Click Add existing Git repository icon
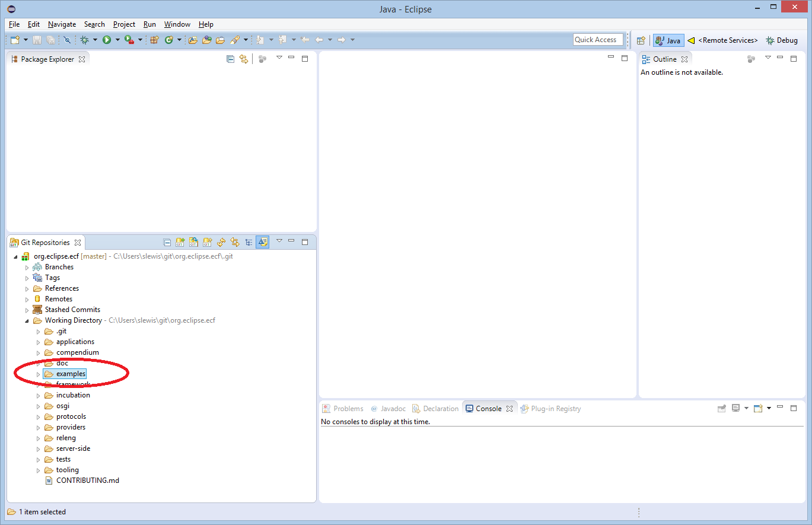 180,242
